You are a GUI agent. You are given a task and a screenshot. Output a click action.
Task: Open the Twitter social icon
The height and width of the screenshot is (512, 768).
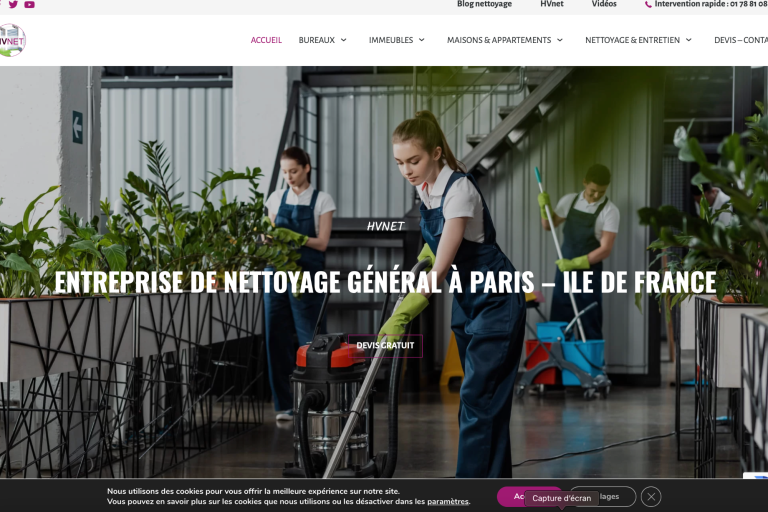[13, 4]
